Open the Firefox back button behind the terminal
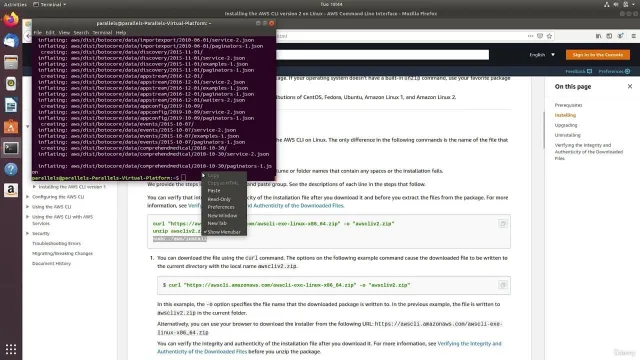 coord(28,36)
